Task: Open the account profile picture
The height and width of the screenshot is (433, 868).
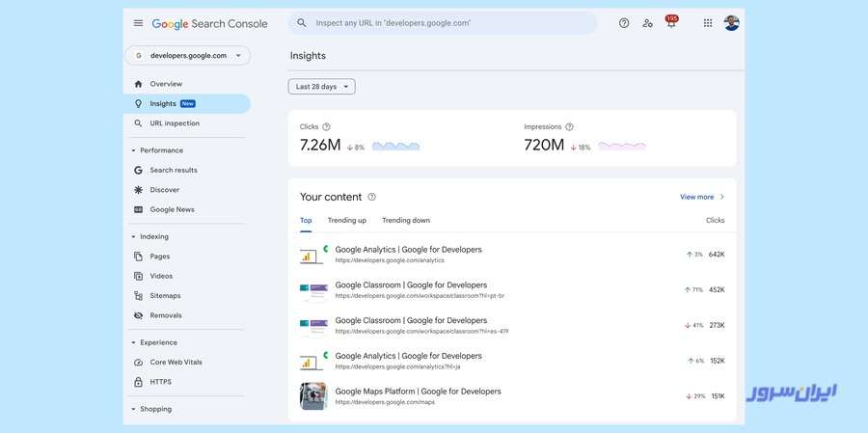Action: [x=731, y=23]
